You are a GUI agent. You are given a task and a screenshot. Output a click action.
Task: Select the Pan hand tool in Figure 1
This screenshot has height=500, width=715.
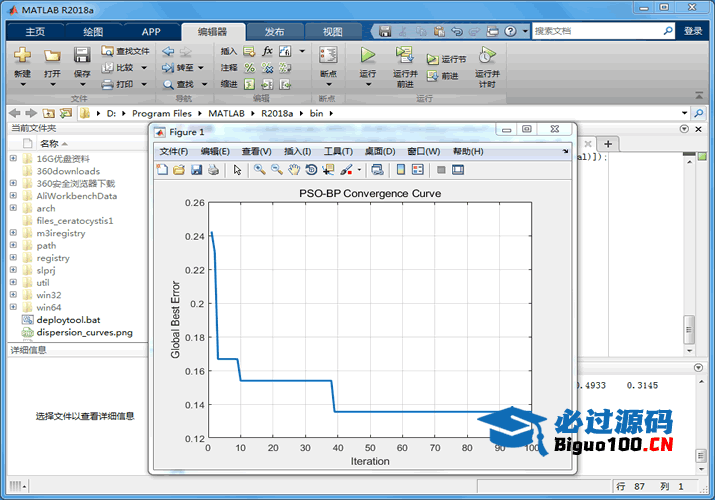(294, 170)
